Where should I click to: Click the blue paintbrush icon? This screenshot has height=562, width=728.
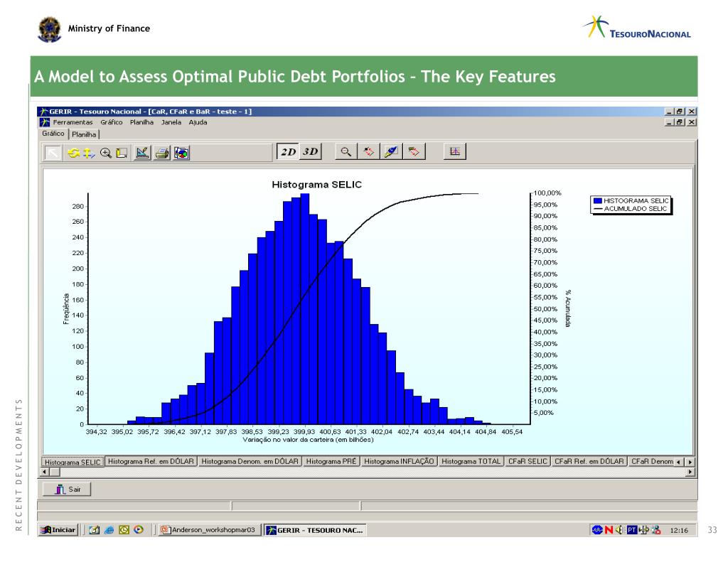(x=391, y=151)
